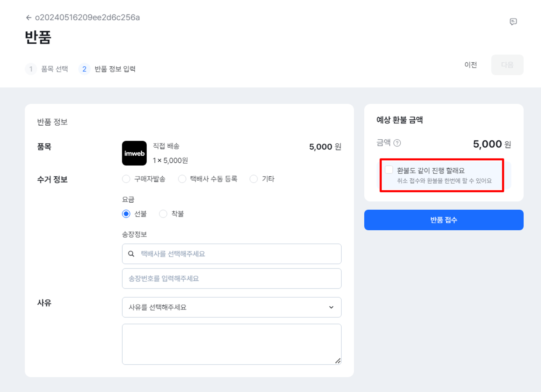
Task: Click the 송장번호를 입력해주세요 input field
Action: click(232, 279)
